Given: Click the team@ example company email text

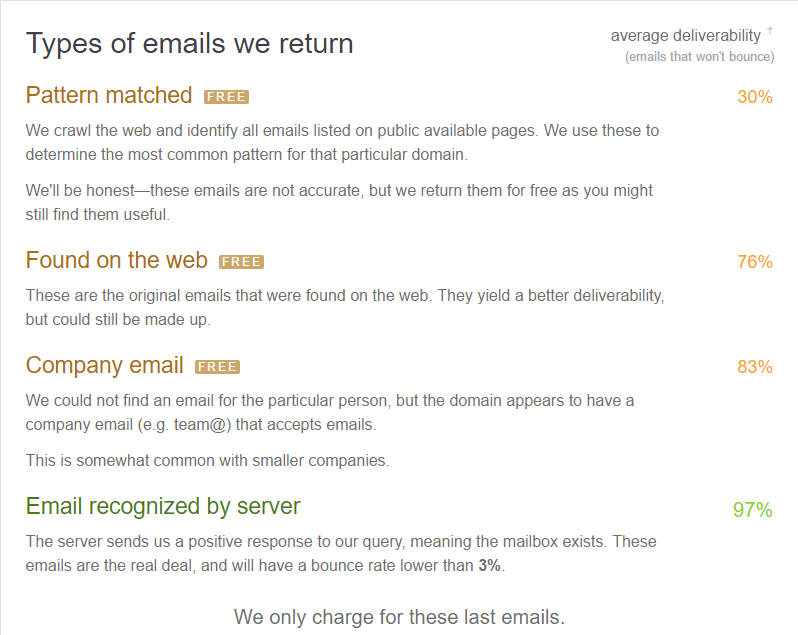Looking at the screenshot, I should [203, 424].
